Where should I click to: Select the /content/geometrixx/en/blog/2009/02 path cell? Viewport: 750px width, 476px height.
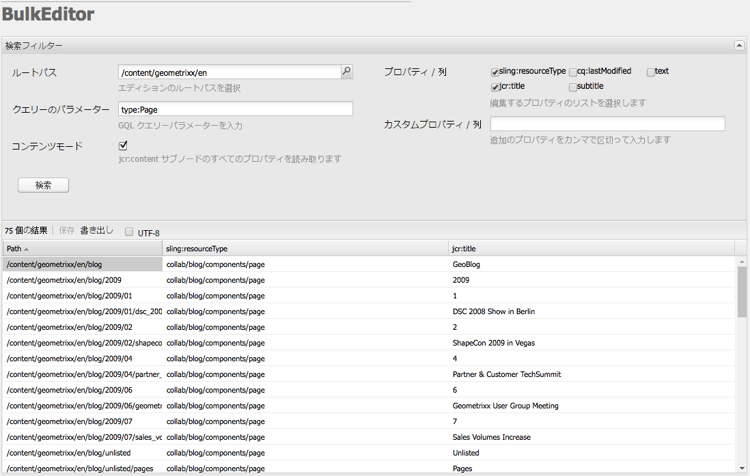coord(83,327)
